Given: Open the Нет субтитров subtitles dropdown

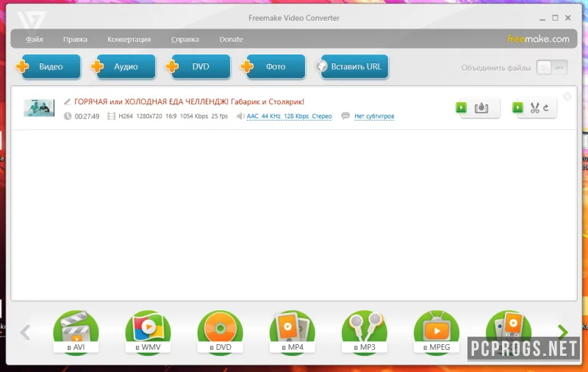Looking at the screenshot, I should pos(374,116).
